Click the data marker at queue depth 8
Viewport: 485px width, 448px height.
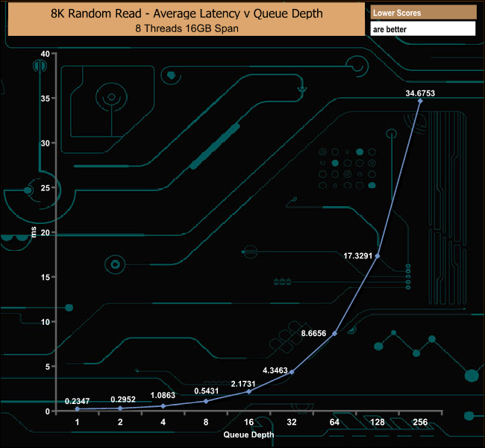click(x=206, y=401)
